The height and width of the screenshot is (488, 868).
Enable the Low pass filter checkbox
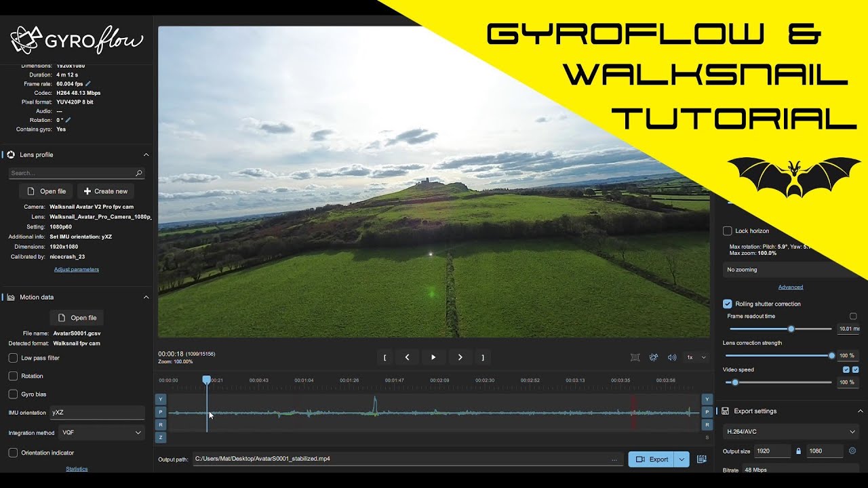13,358
